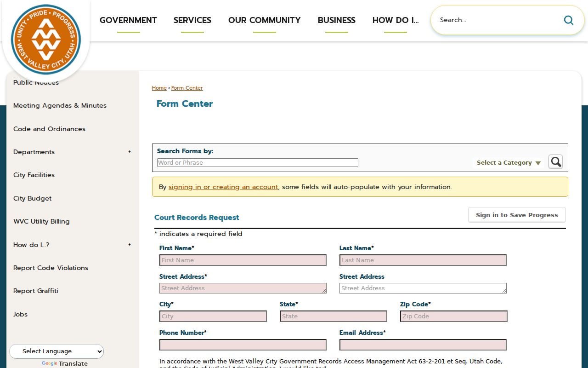Click the Word or Phrase search field

[258, 163]
